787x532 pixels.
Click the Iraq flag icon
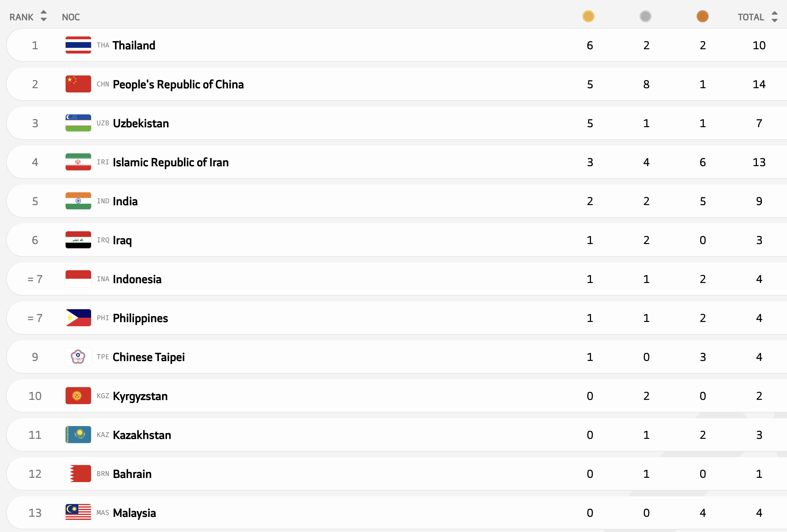[78, 240]
